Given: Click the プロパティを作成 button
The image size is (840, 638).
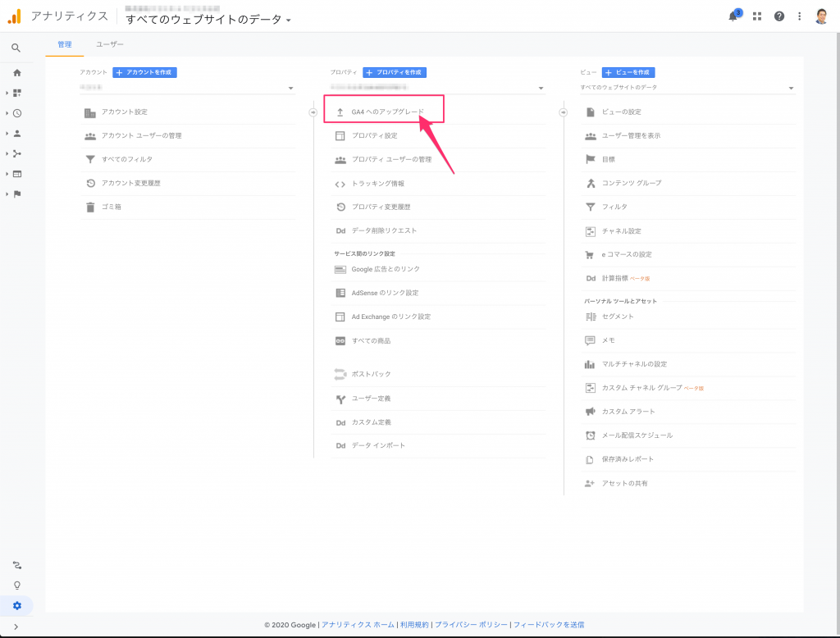Looking at the screenshot, I should tap(395, 72).
